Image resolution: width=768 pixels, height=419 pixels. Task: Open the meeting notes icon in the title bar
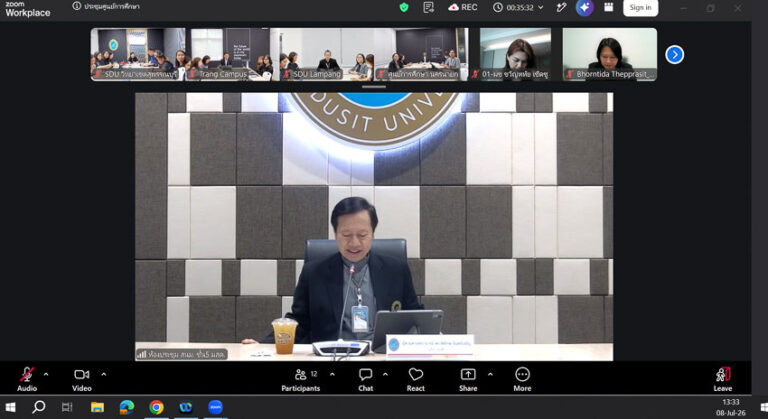(x=429, y=7)
